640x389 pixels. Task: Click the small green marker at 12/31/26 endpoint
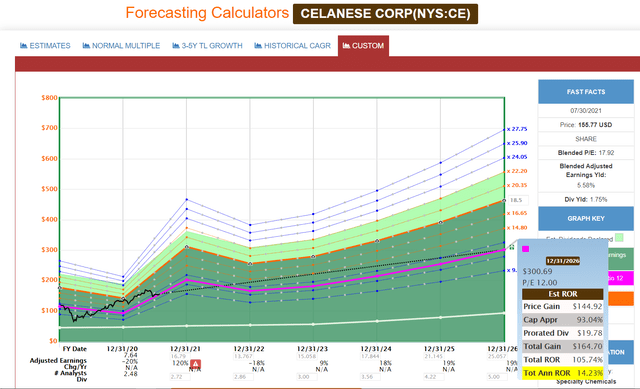(x=511, y=247)
